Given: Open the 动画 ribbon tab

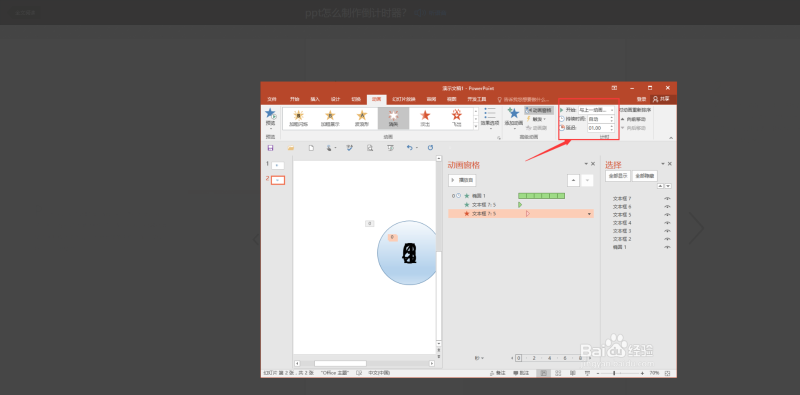Looking at the screenshot, I should [376, 99].
